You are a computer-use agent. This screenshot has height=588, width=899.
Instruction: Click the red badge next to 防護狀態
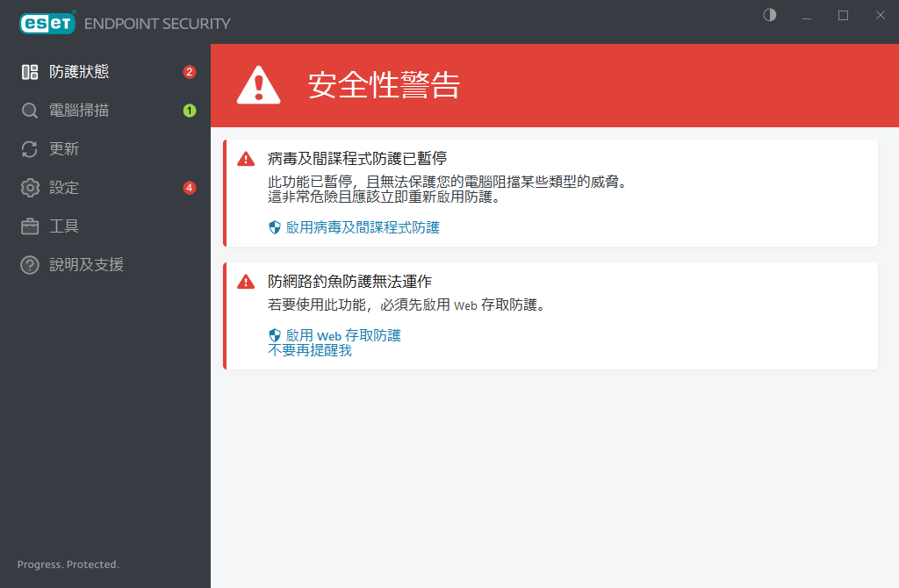(189, 72)
